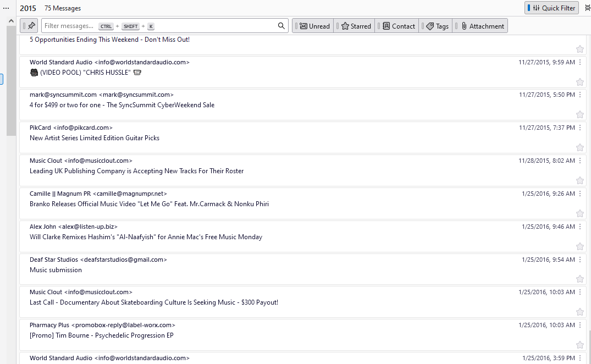Click sender PikCard <info@pikcard.com>

tap(71, 128)
